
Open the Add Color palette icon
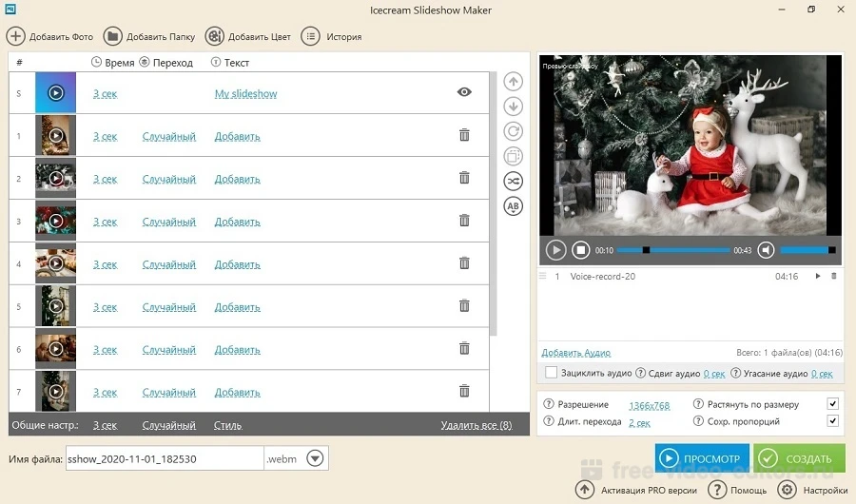coord(214,36)
